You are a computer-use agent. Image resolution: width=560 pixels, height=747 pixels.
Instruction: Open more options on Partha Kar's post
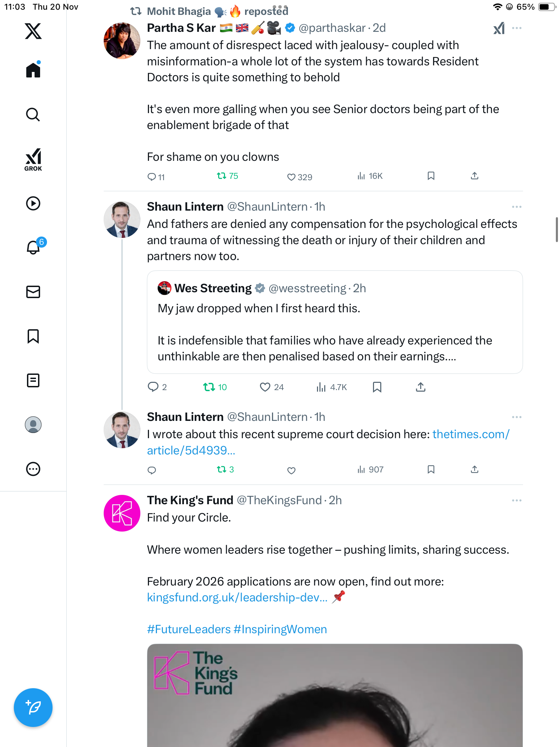pos(516,28)
